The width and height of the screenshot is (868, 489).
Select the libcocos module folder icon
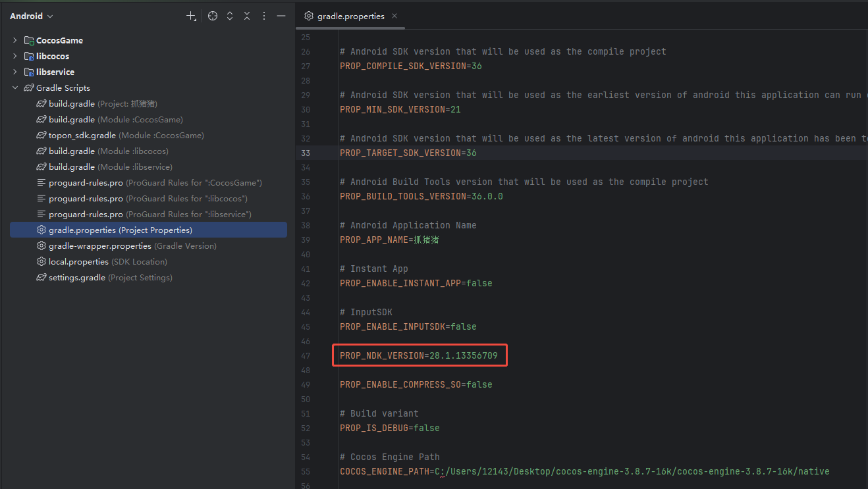[x=29, y=56]
